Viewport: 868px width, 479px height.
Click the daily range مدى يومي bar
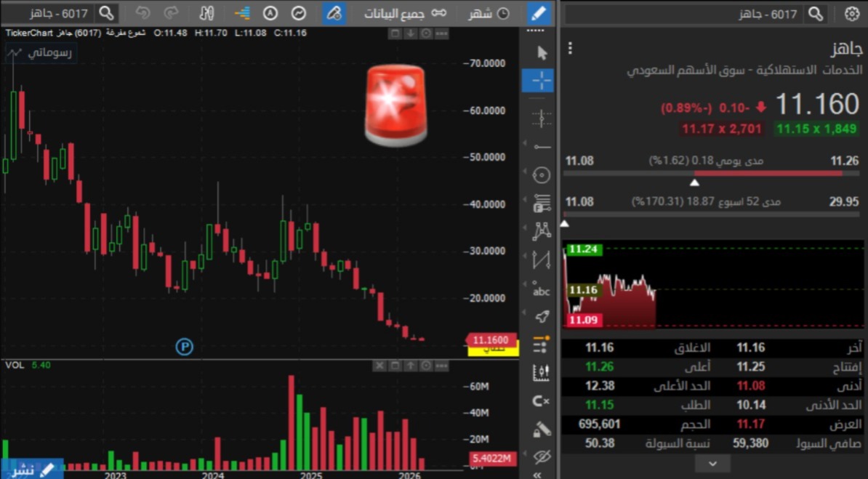click(712, 173)
